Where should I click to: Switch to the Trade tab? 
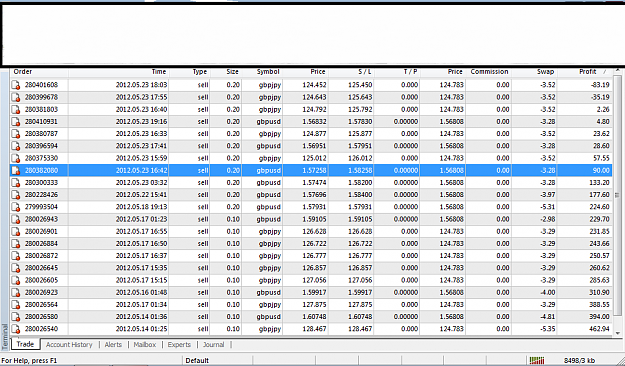(25, 344)
